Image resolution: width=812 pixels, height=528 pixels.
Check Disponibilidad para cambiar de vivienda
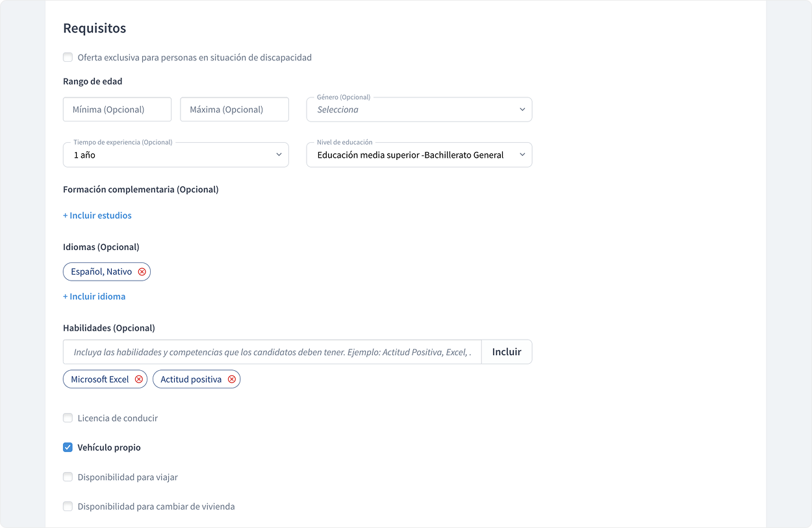click(68, 507)
